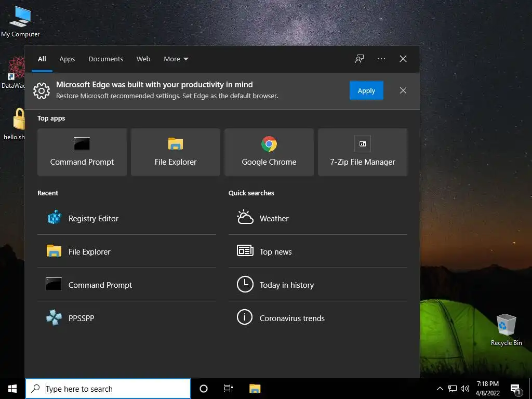This screenshot has width=532, height=399.
Task: Click the feedback person icon in search header
Action: click(x=360, y=59)
